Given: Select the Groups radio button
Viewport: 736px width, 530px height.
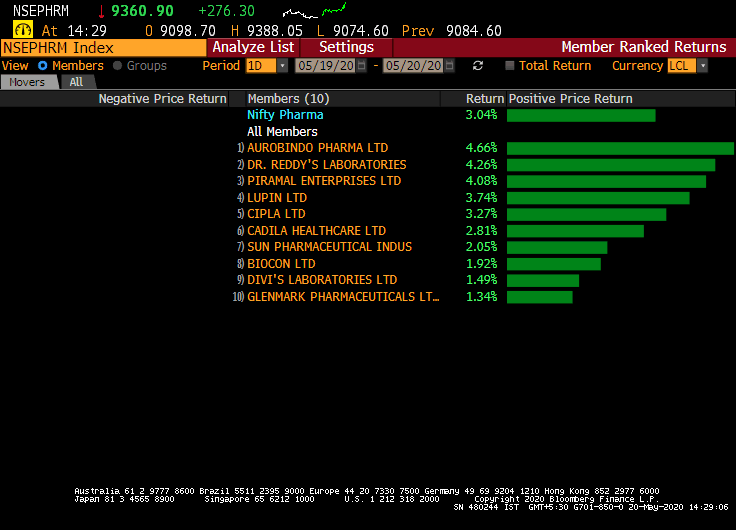Looking at the screenshot, I should 117,66.
